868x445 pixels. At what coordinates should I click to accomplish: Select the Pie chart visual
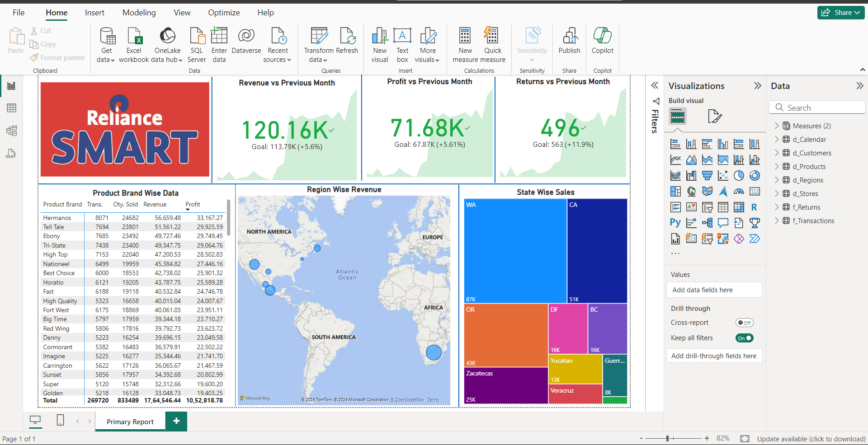tap(739, 176)
